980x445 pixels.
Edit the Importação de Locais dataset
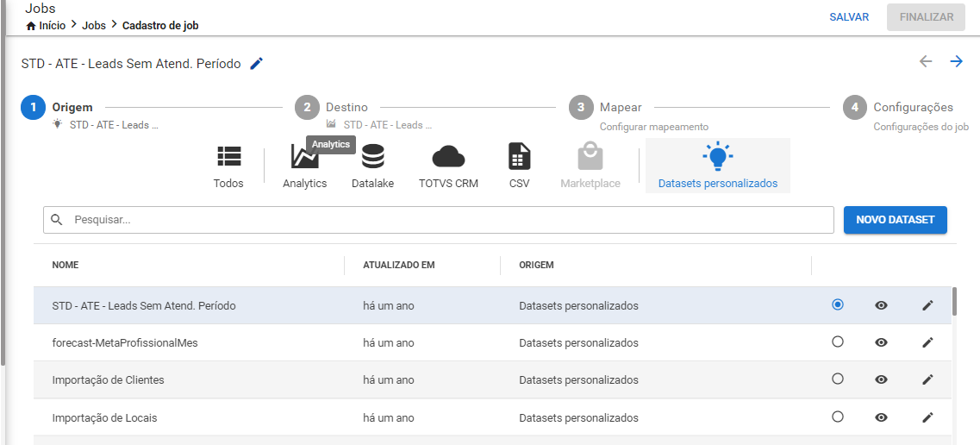click(927, 417)
